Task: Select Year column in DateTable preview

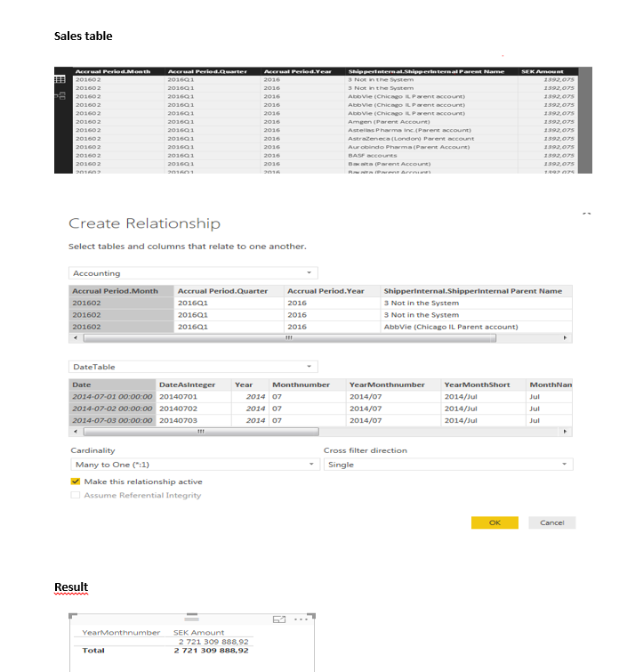Action: coord(250,385)
